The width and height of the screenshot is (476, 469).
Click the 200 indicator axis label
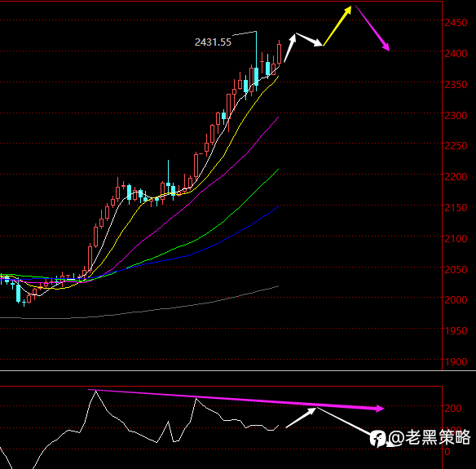(453, 409)
